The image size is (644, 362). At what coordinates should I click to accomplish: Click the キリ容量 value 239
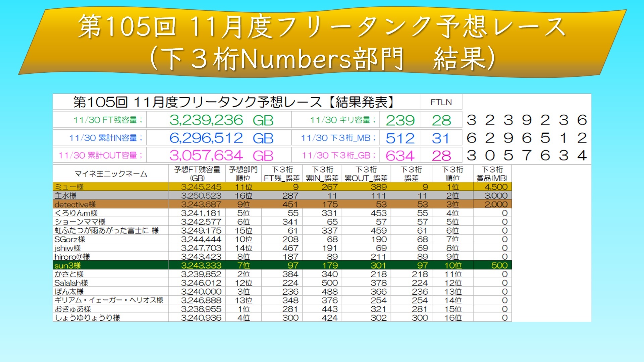tap(400, 120)
